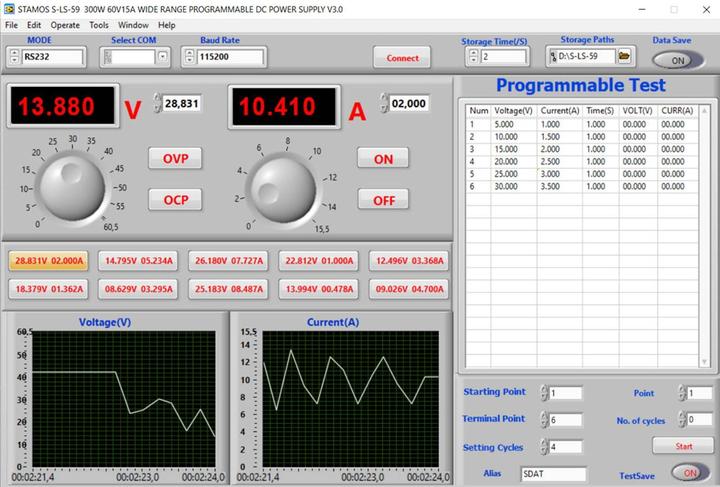Viewport: 720px width, 487px height.
Task: Select preset 26.180V 07.727A
Action: [228, 261]
